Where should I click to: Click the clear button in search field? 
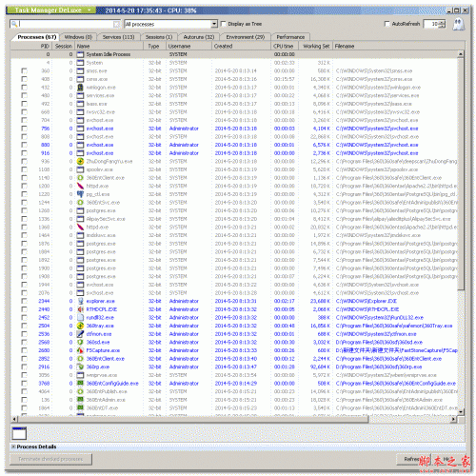tap(117, 24)
